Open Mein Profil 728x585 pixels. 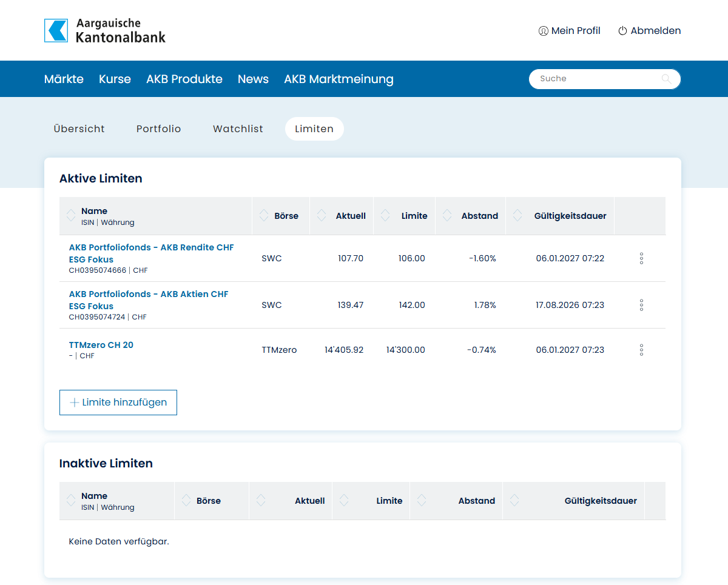coord(570,30)
